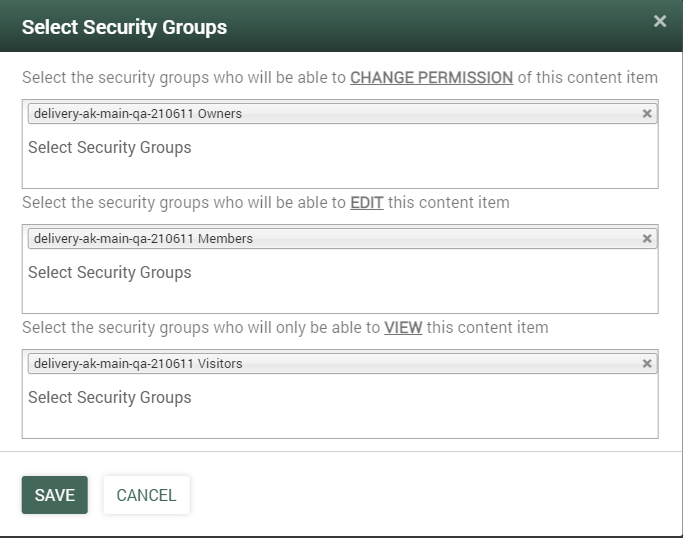This screenshot has width=683, height=538.
Task: Remove the Members security group tag
Action: [647, 239]
